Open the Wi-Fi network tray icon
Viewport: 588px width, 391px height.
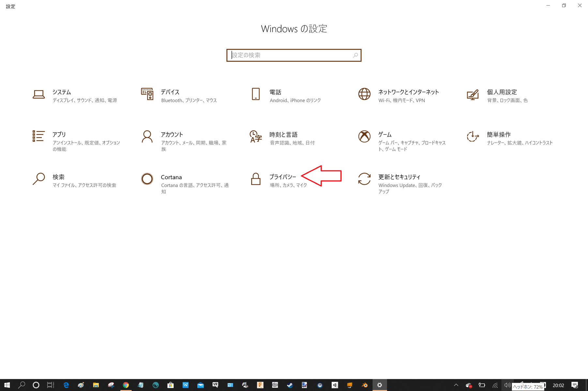coord(495,385)
